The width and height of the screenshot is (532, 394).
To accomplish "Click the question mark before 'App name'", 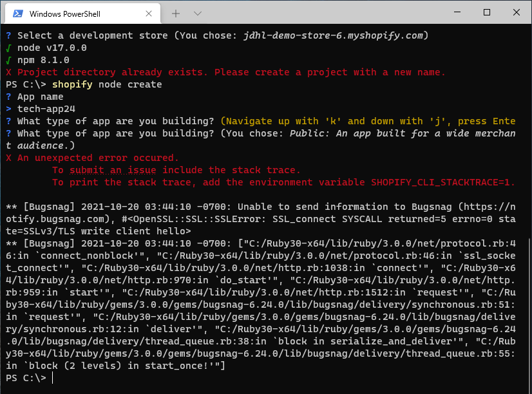I will click(10, 96).
